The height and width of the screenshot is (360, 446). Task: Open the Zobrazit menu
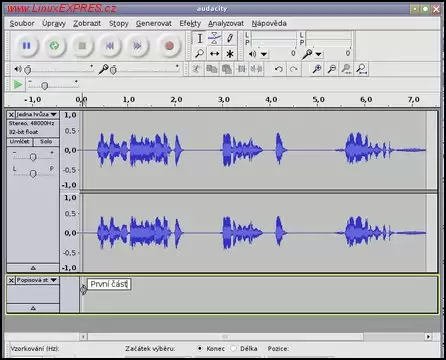click(87, 23)
